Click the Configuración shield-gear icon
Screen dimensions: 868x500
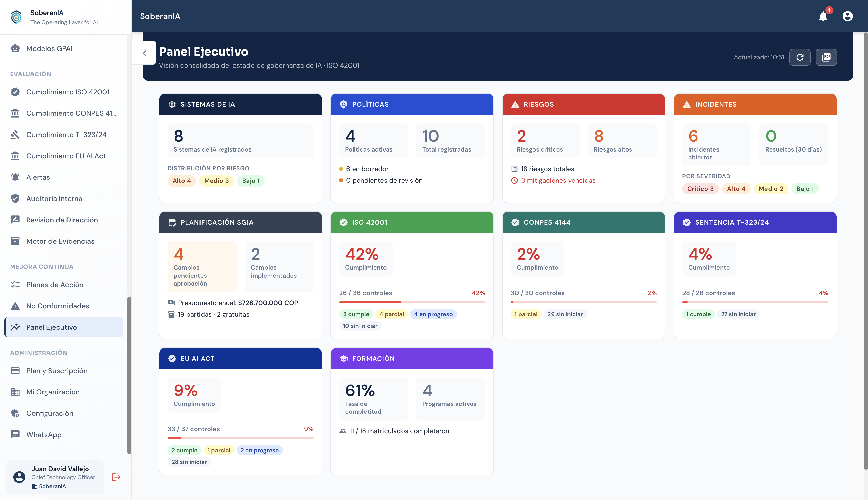pos(15,413)
